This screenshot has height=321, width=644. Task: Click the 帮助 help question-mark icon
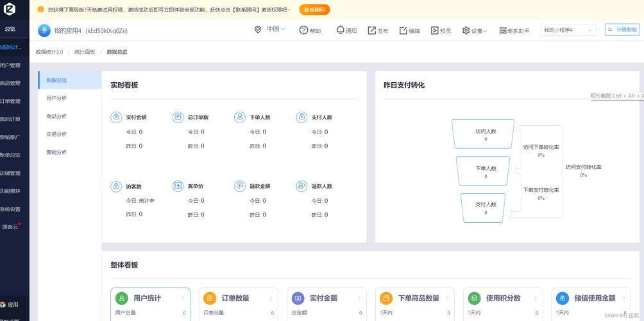[303, 30]
